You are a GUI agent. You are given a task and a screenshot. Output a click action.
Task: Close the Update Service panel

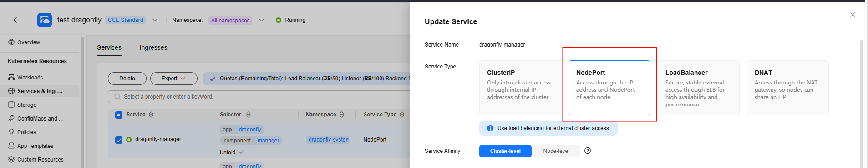point(853,15)
